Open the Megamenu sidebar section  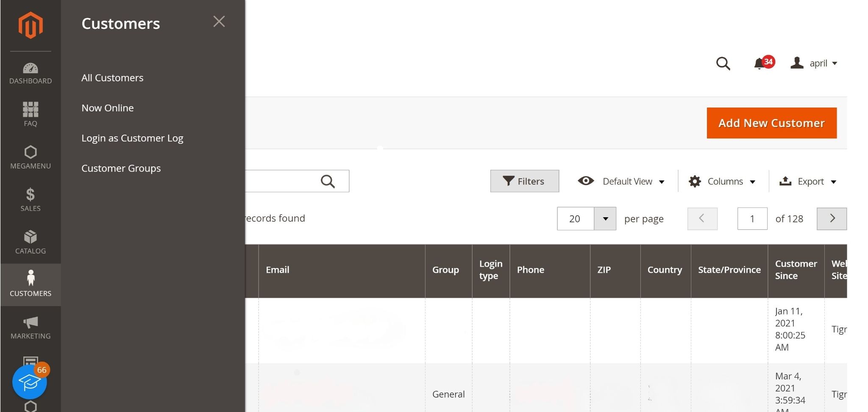(x=31, y=157)
